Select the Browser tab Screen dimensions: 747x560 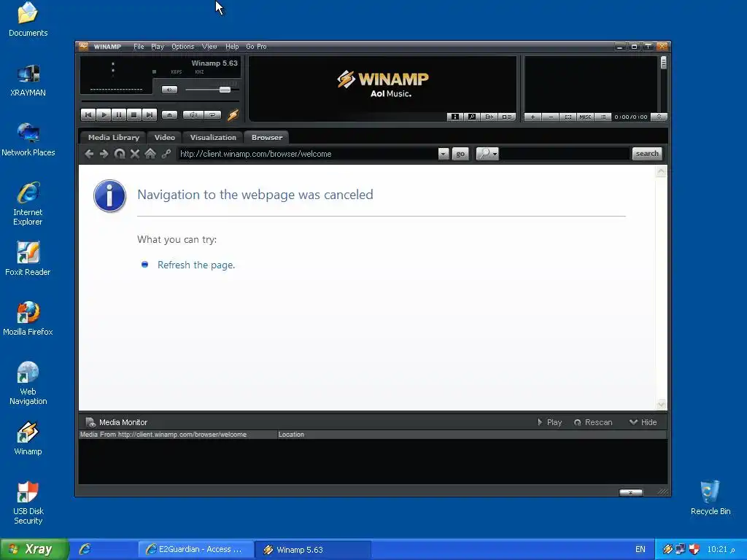coord(267,137)
